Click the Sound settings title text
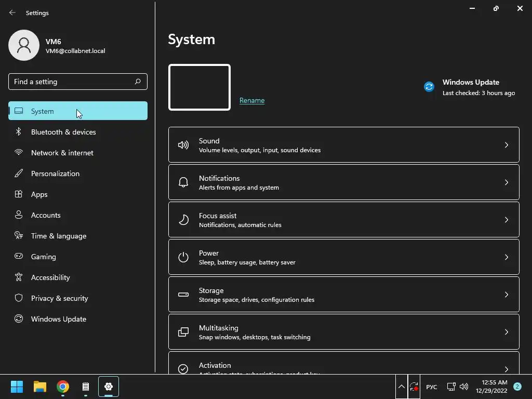The image size is (532, 399). (x=209, y=141)
